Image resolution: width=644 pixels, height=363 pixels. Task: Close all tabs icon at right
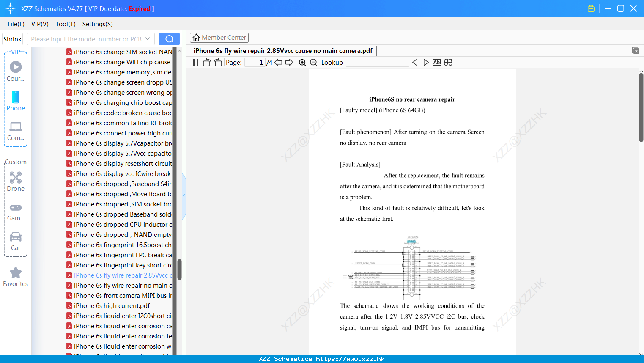[635, 50]
